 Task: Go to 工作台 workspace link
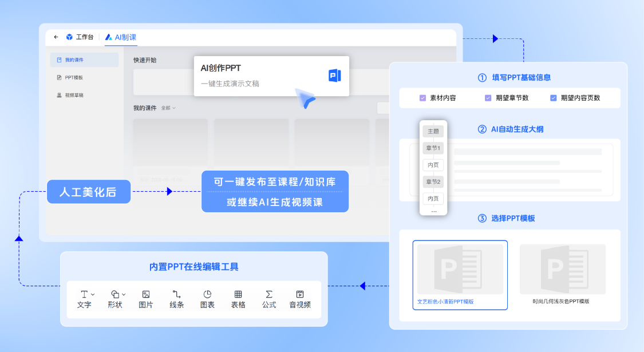80,37
